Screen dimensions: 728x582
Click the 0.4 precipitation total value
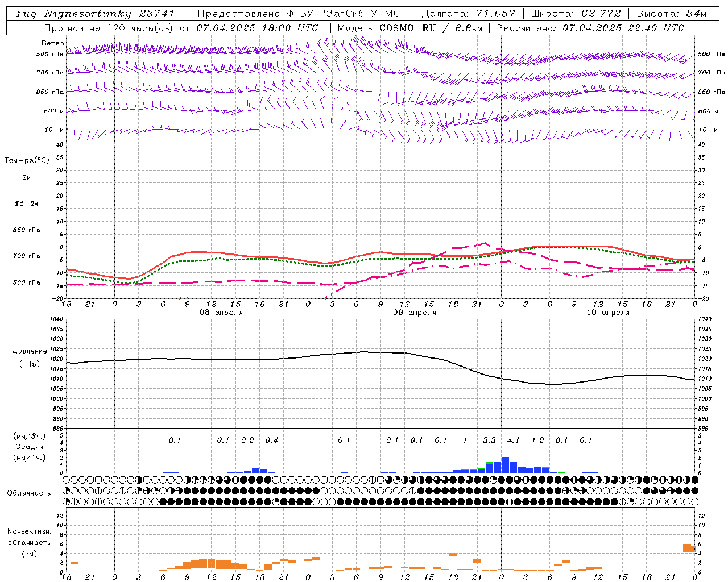coord(272,440)
